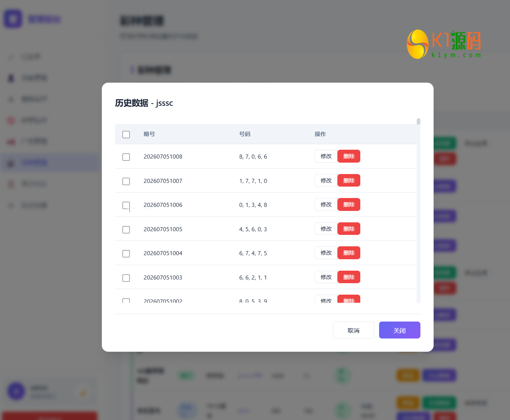Click 修改 for period 202607051008
510x420 pixels.
coord(326,156)
